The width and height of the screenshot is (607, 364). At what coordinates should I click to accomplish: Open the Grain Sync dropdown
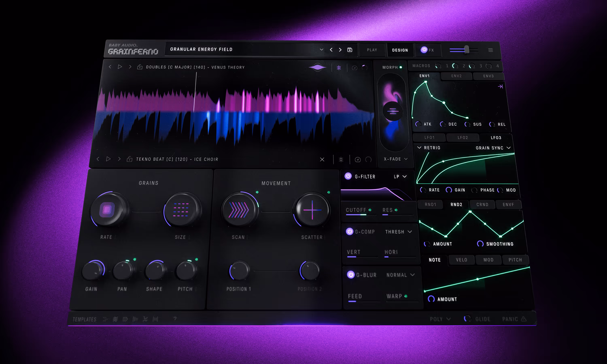(x=493, y=148)
